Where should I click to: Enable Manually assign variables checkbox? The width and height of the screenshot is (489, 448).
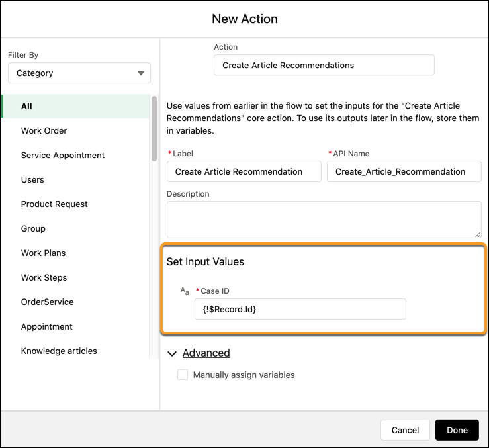[183, 375]
